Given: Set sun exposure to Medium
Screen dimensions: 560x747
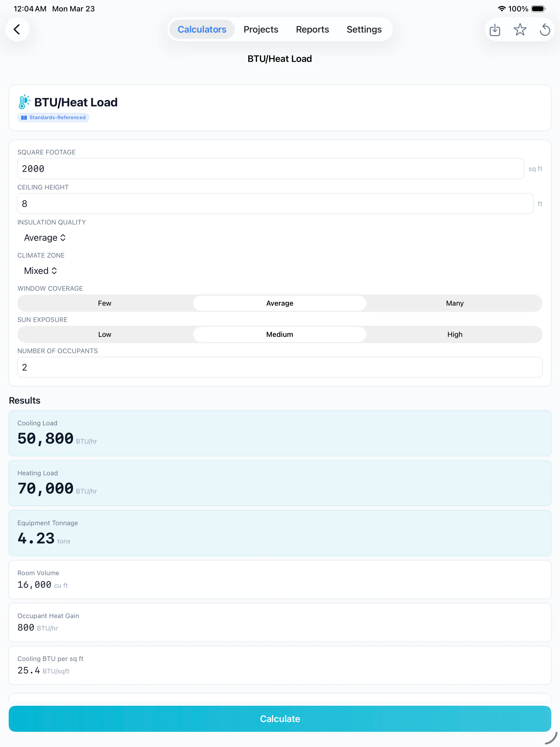Looking at the screenshot, I should pos(280,334).
